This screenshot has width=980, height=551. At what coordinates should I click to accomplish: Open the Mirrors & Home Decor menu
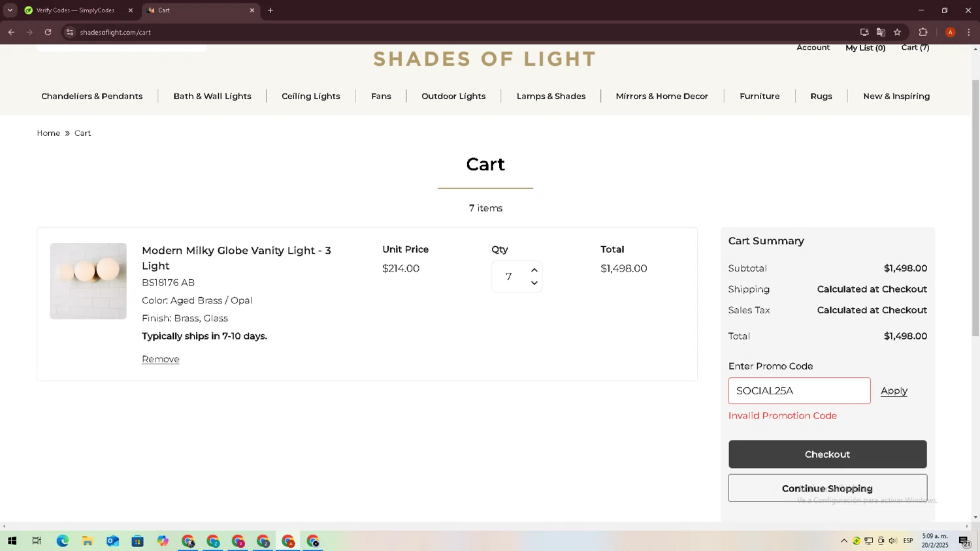(662, 96)
